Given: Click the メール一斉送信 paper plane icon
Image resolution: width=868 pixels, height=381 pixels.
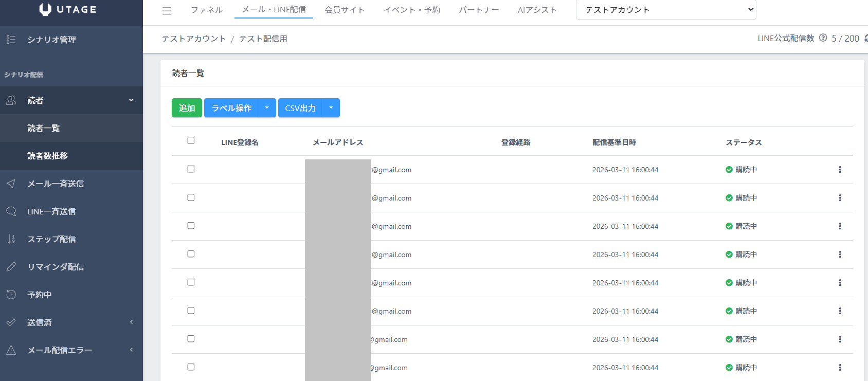Looking at the screenshot, I should click(11, 184).
